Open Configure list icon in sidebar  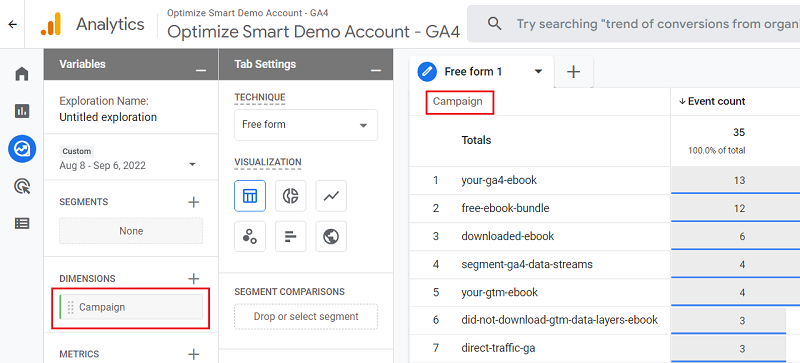click(22, 223)
